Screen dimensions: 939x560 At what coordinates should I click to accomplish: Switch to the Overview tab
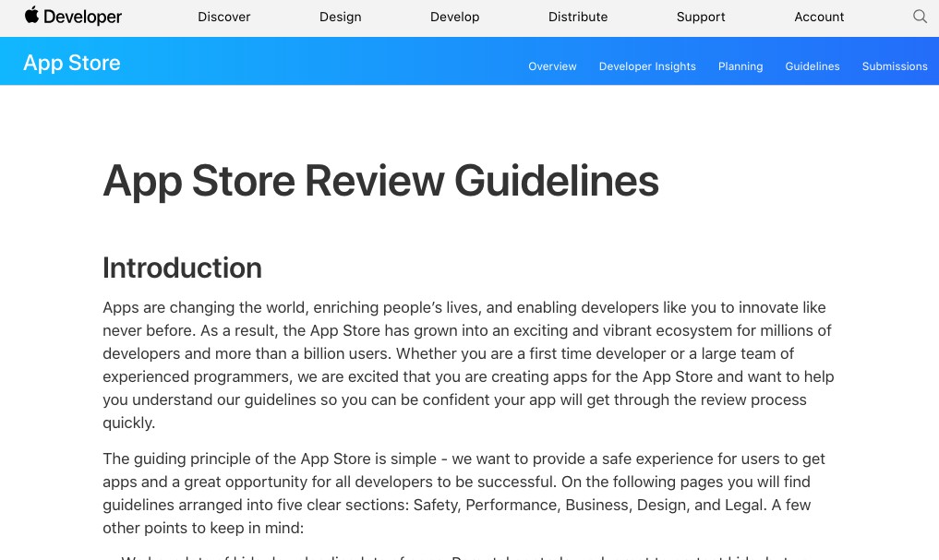coord(552,66)
